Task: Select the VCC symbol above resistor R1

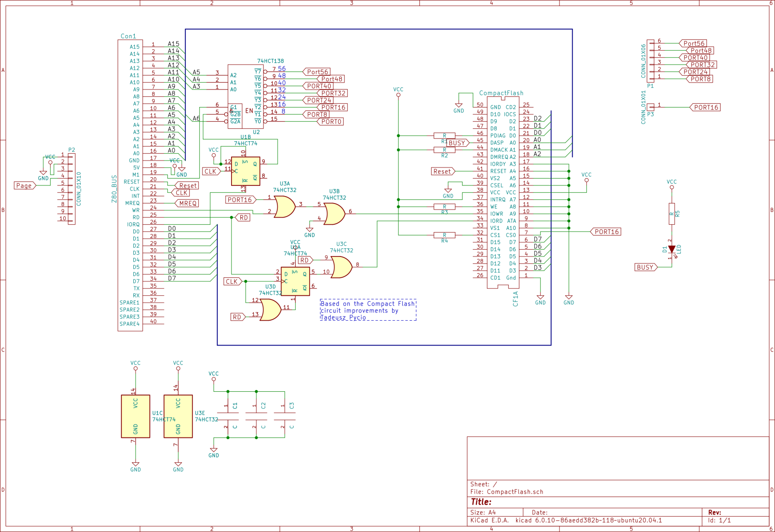Action: coord(398,95)
